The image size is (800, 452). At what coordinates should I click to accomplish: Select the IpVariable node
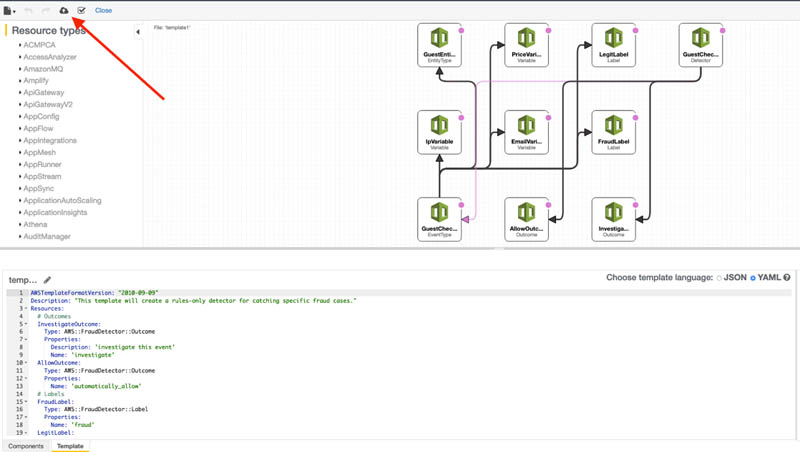[439, 132]
